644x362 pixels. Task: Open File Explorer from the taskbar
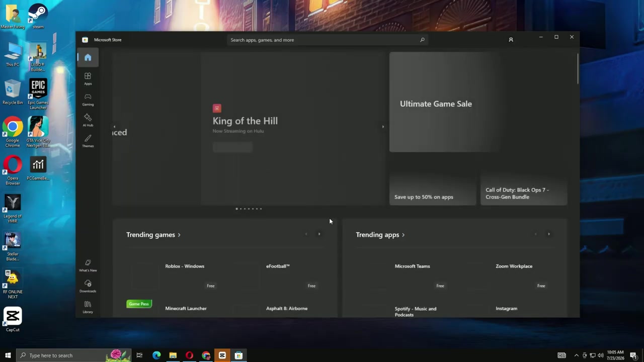click(173, 355)
